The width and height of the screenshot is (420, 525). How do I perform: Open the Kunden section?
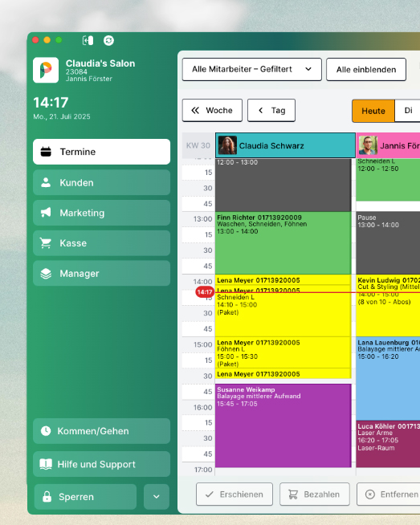[101, 182]
